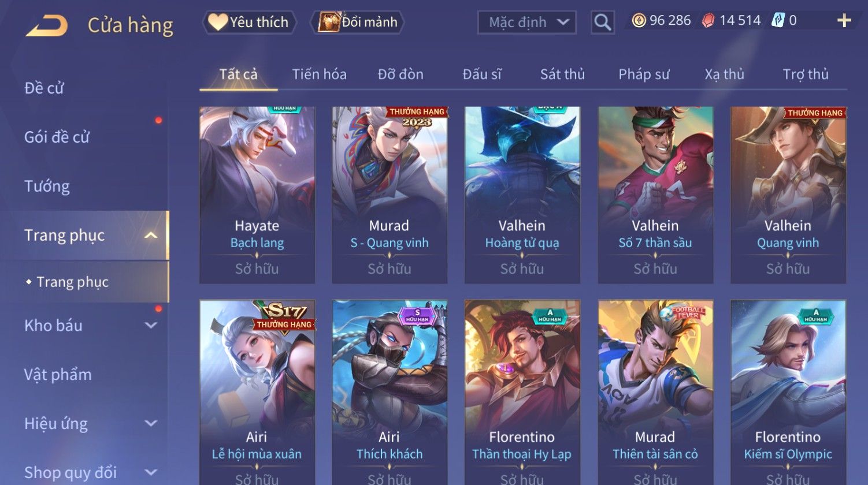
Task: Open Gói đề cử in the sidebar
Action: click(57, 137)
